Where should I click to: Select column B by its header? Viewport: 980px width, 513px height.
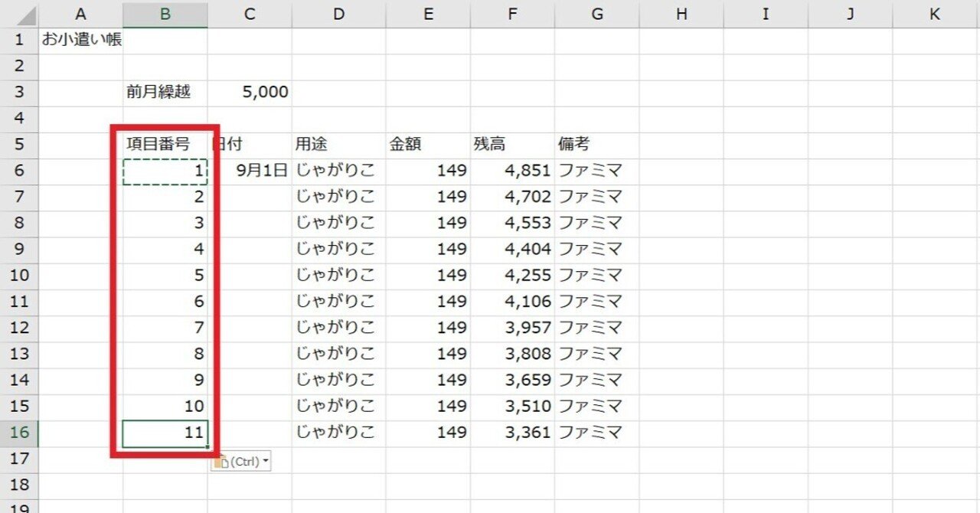point(164,14)
